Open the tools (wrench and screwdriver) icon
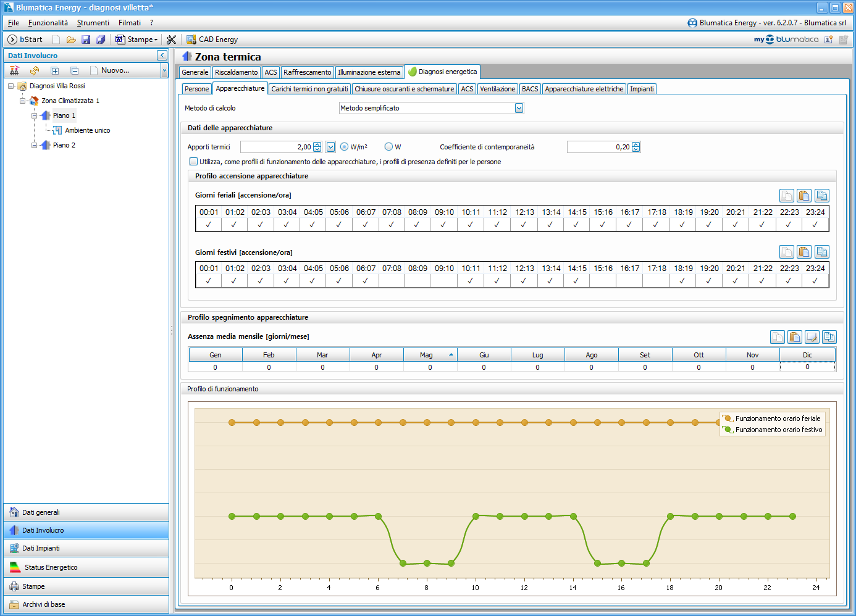 [x=172, y=40]
